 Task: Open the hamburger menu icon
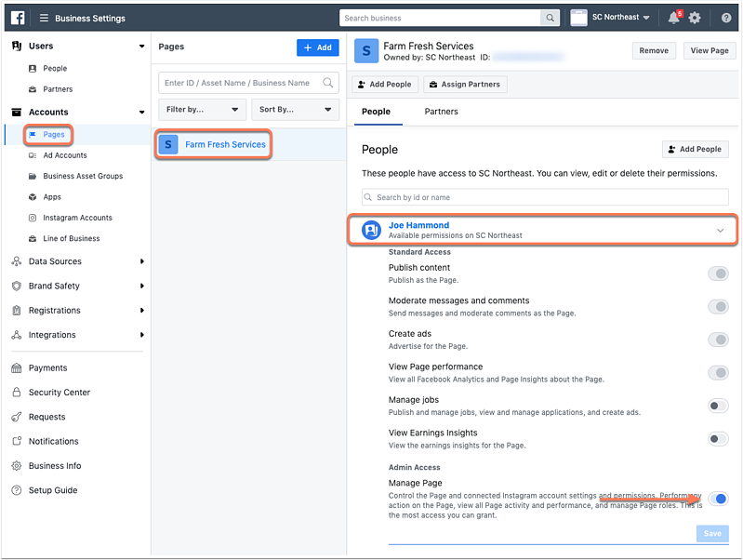pyautogui.click(x=44, y=18)
